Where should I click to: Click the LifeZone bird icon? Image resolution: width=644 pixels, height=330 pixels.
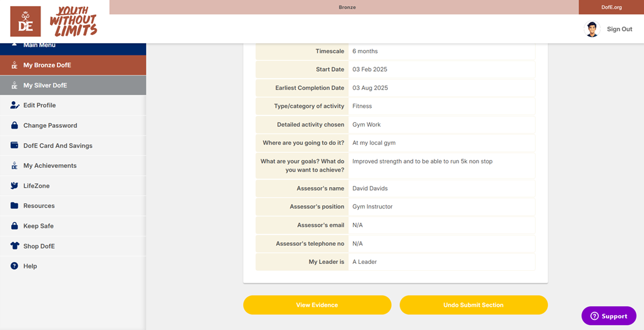(14, 186)
